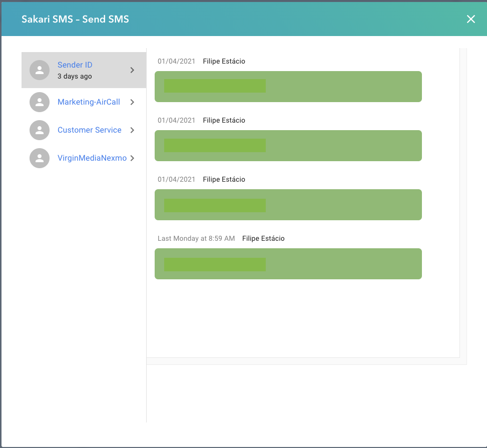487x448 pixels.
Task: Click 'Filipe Estácio' beside Last Monday timestamp
Action: pyautogui.click(x=263, y=238)
